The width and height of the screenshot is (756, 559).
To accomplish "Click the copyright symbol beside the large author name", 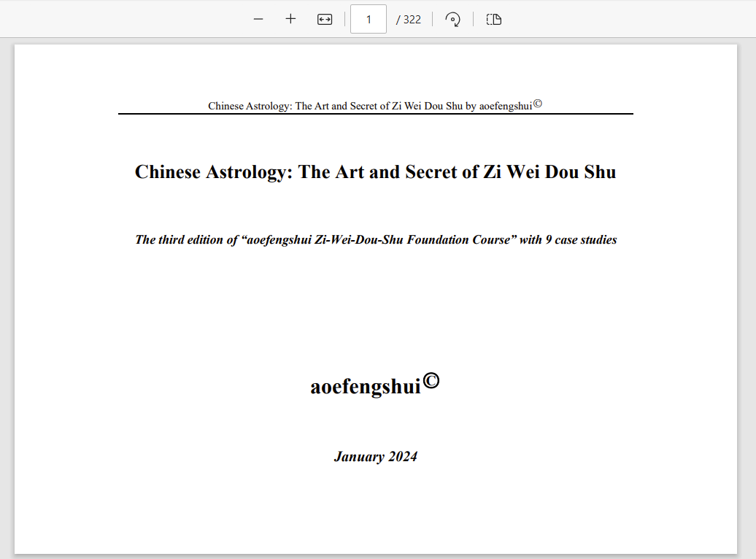I will point(431,380).
